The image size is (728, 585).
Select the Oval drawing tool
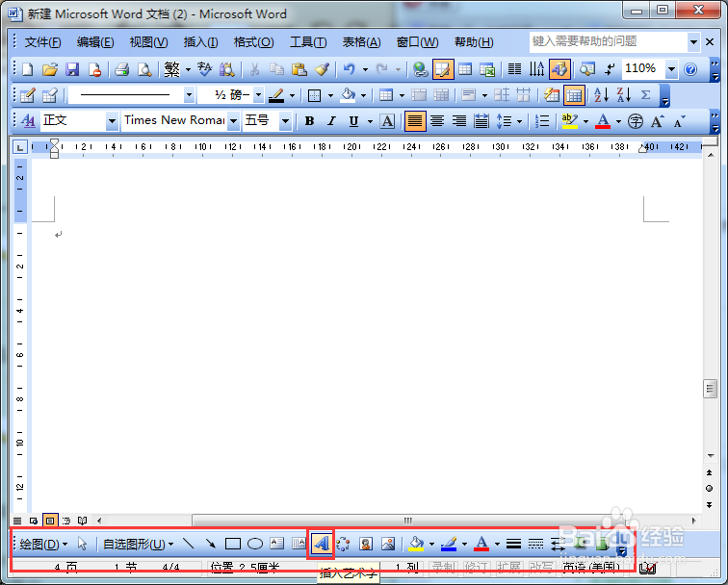[255, 544]
